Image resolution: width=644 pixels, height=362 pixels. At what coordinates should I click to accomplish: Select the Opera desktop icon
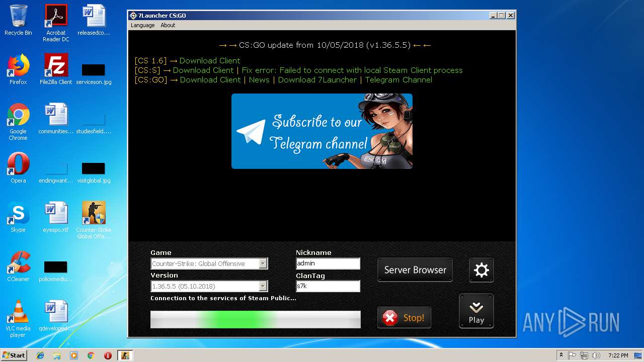pyautogui.click(x=18, y=168)
